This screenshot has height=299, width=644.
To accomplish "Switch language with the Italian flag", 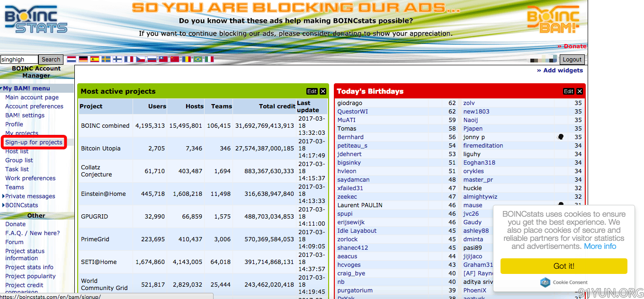I will [x=209, y=59].
